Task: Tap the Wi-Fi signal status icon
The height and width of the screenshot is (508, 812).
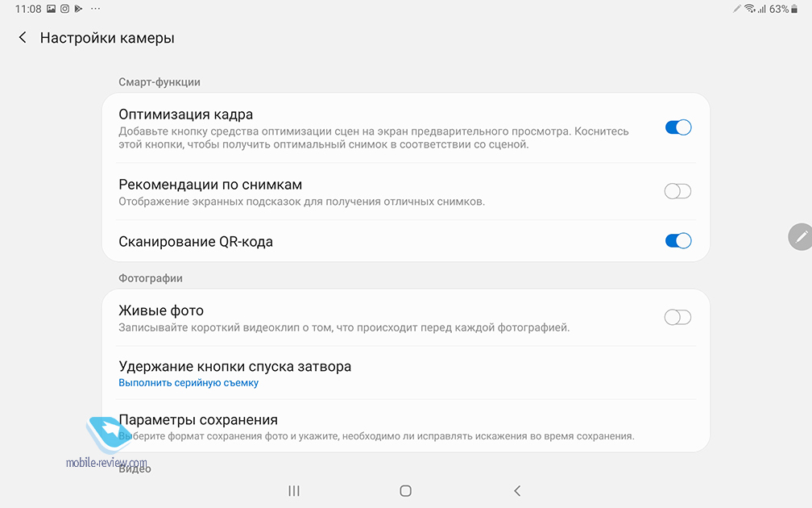Action: 749,9
